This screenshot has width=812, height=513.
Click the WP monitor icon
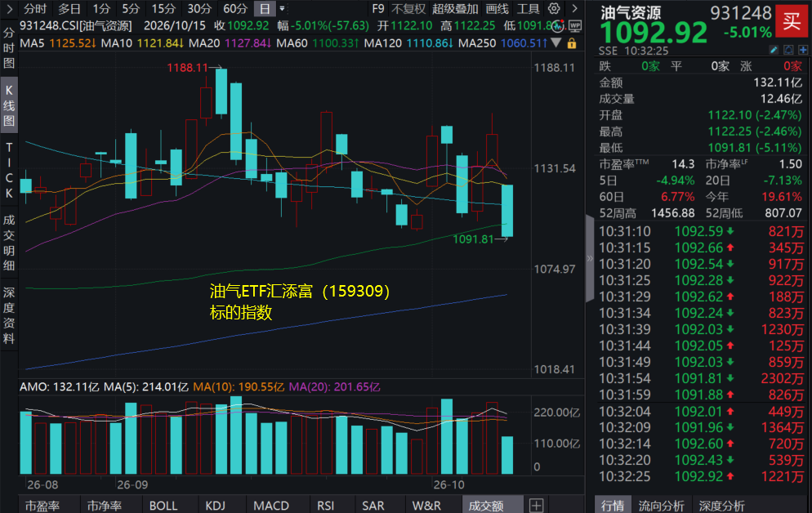pos(575,26)
